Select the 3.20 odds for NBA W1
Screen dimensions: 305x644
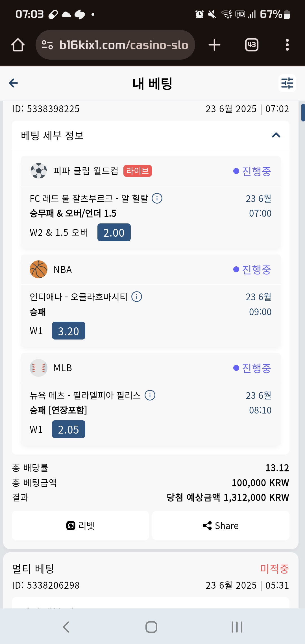pyautogui.click(x=68, y=331)
